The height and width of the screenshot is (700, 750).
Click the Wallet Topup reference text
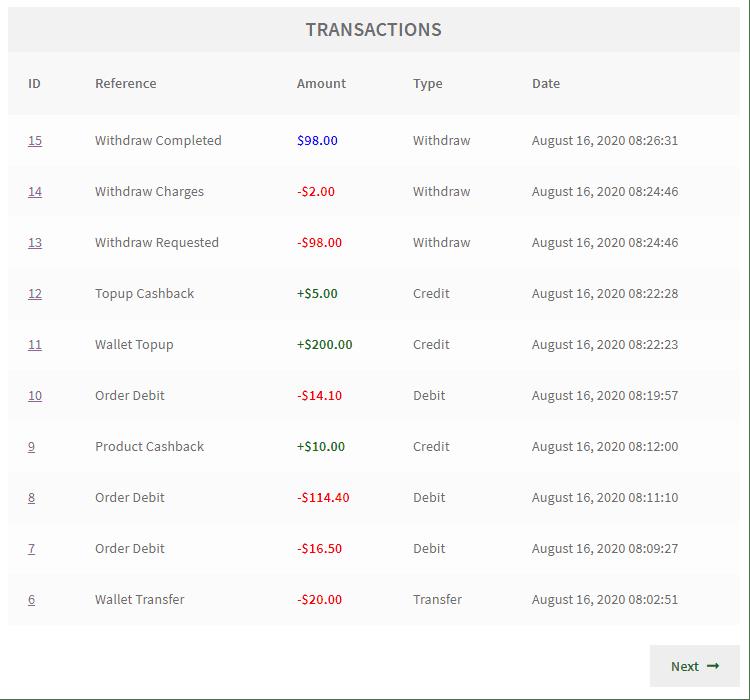(134, 345)
